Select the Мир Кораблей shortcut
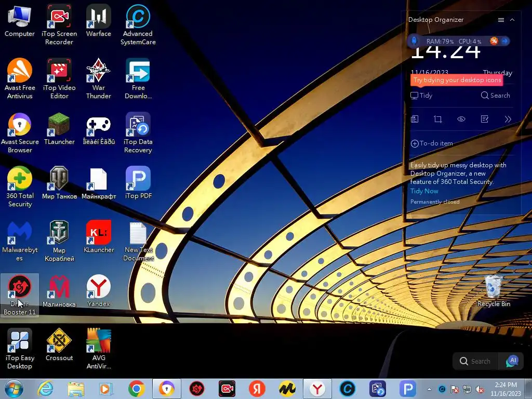Screen dimensions: 532x399 tap(59, 241)
